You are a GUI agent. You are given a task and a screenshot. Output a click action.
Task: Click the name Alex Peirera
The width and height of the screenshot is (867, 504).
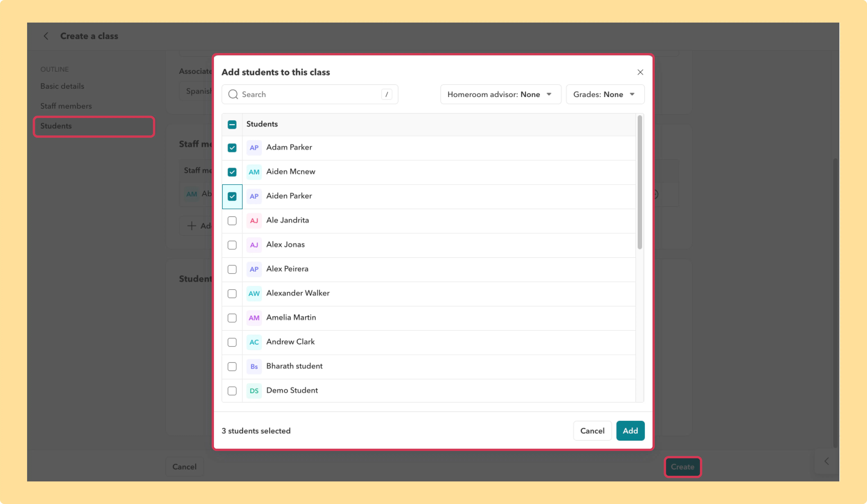point(287,269)
